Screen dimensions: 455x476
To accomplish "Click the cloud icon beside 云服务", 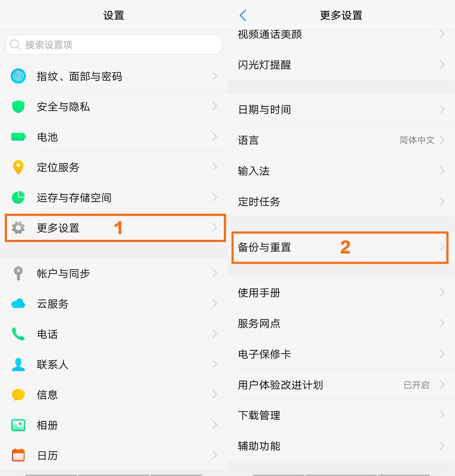I will 17,304.
